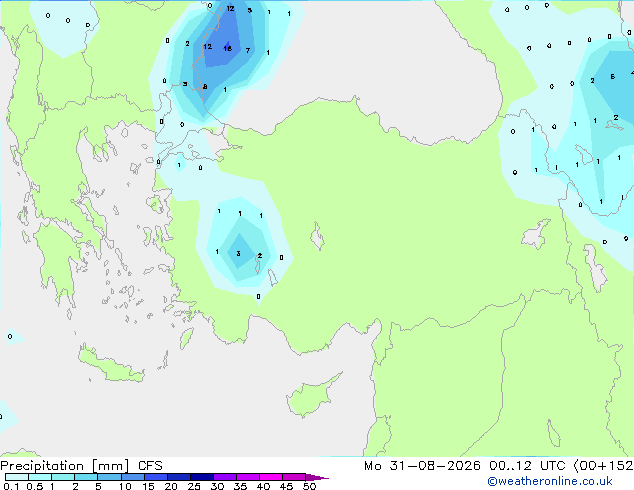Click the 20–25 mm legend color swatch
The image size is (634, 490).
tap(179, 477)
